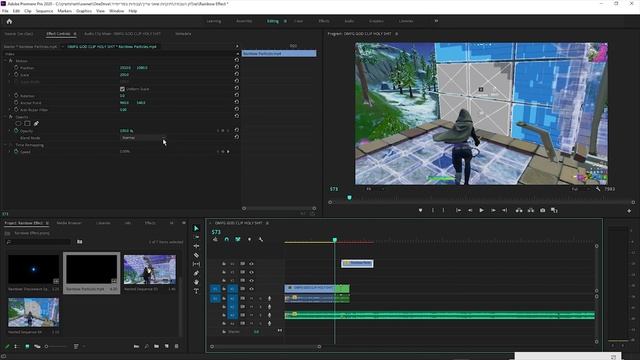Image resolution: width=640 pixels, height=360 pixels.
Task: Select the Slip tool
Action: pos(196,264)
